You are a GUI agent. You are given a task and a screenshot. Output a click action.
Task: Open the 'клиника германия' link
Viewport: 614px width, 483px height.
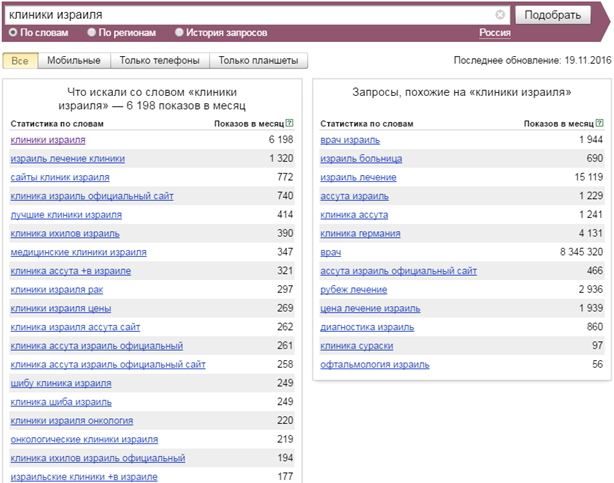(x=360, y=234)
